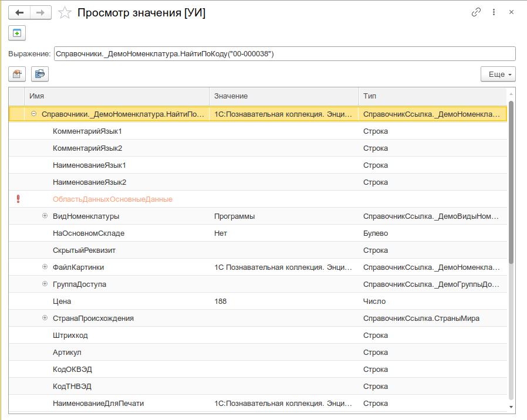
Task: Click the СправочникСсылка.СтраныМира type cell
Action: tap(432, 319)
